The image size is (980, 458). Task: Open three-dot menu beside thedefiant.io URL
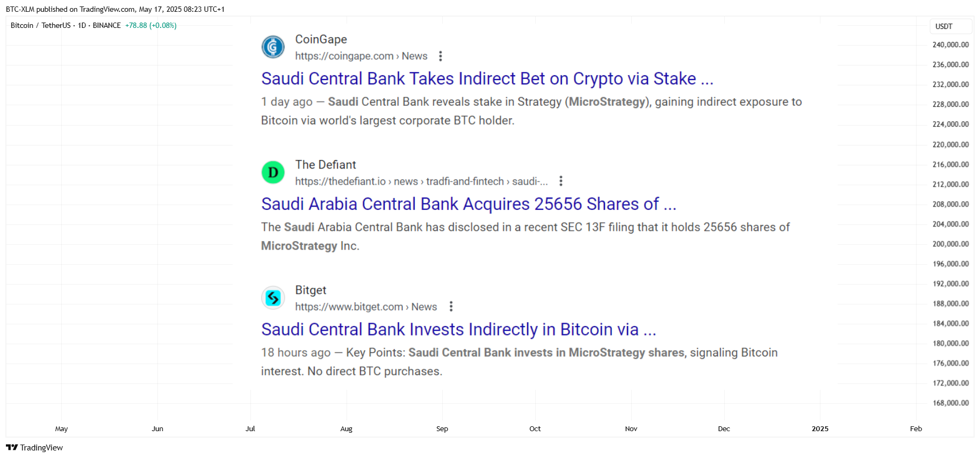[561, 181]
